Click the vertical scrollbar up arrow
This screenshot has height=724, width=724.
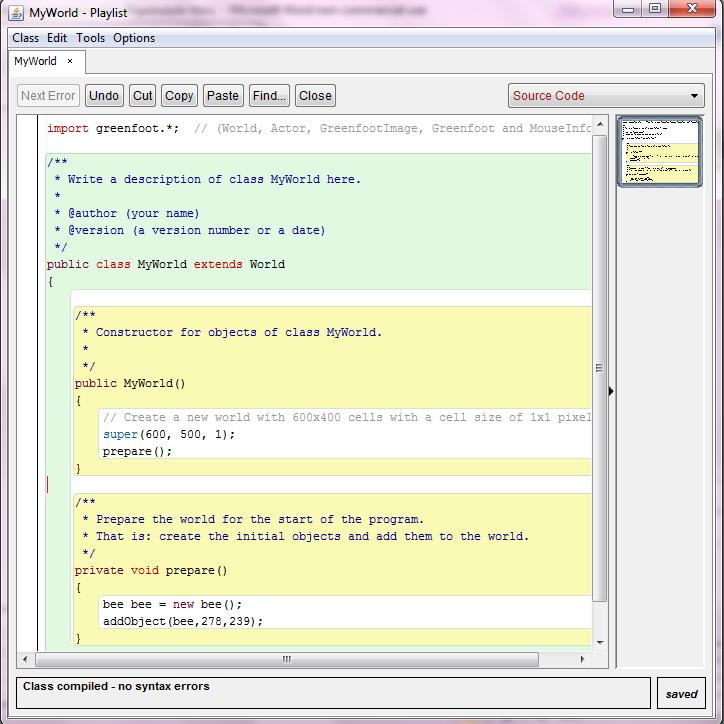600,124
